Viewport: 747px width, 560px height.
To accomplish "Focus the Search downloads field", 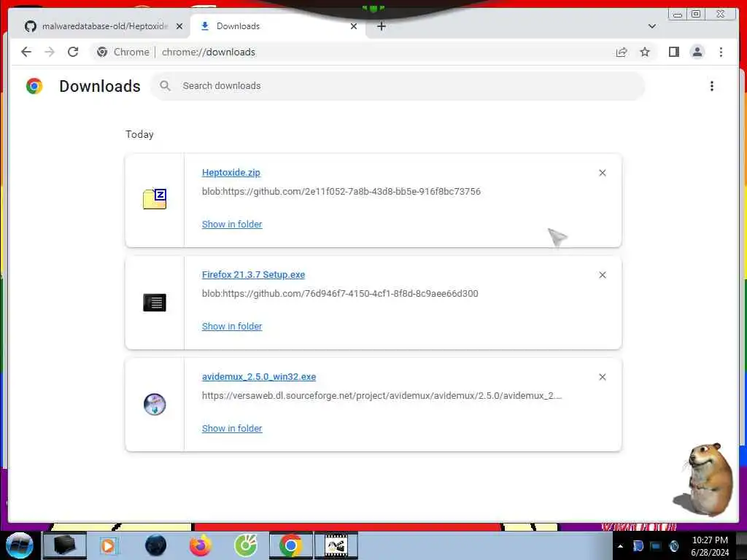I will coord(398,86).
